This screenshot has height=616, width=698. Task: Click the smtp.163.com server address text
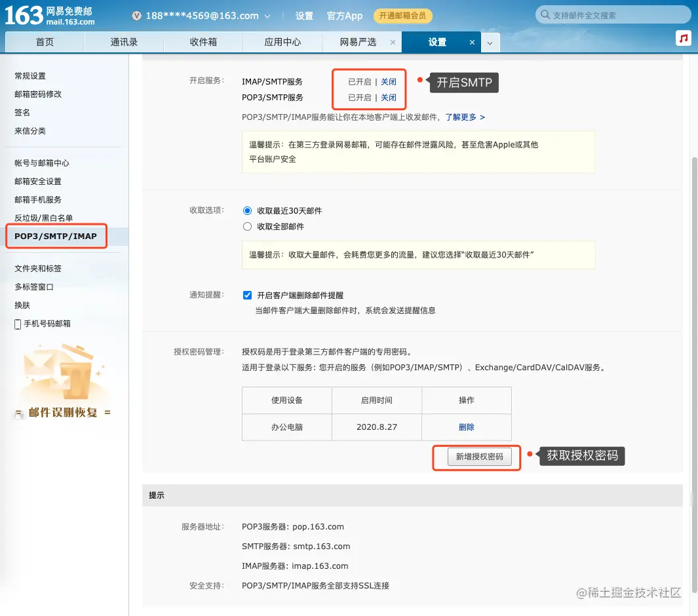[322, 546]
